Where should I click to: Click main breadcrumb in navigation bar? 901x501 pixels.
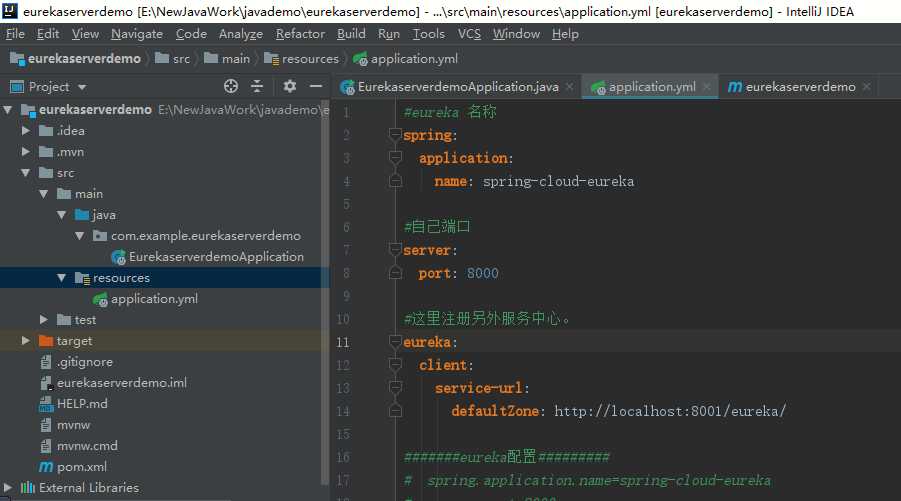pyautogui.click(x=228, y=59)
